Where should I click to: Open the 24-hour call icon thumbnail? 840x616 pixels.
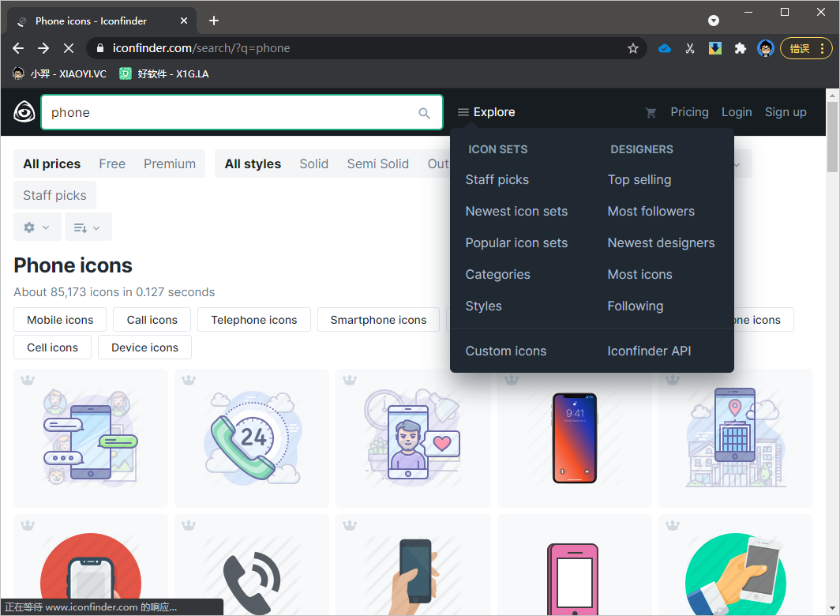coord(252,438)
